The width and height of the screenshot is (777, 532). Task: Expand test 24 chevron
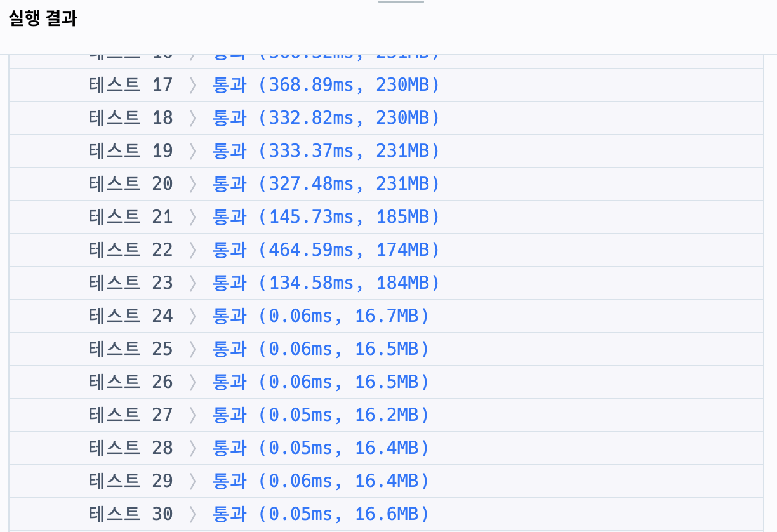tap(192, 316)
